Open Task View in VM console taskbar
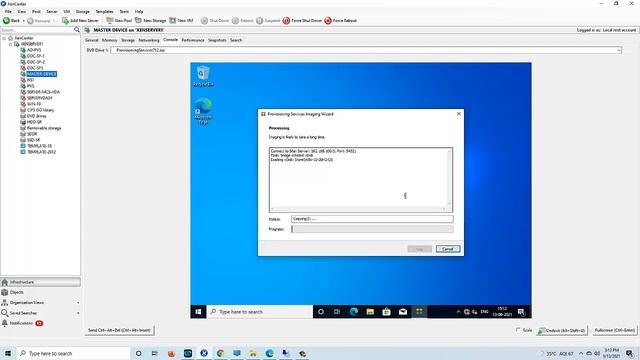 pyautogui.click(x=337, y=312)
